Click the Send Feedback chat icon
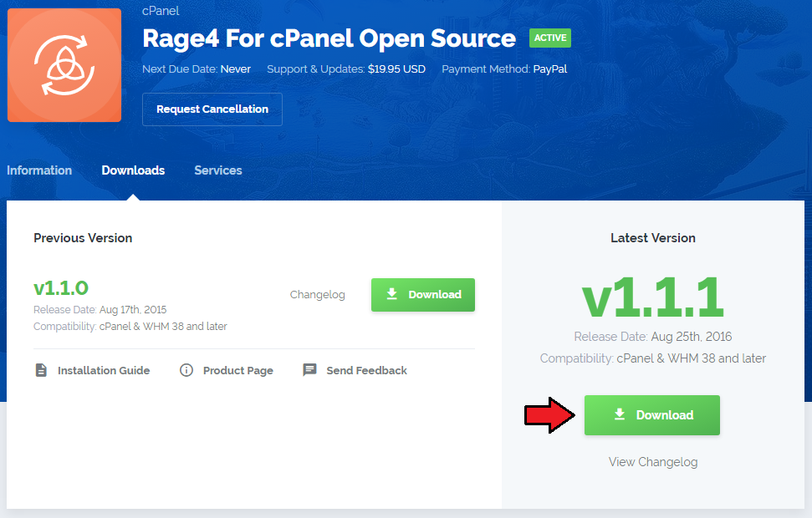The image size is (812, 518). [x=309, y=369]
